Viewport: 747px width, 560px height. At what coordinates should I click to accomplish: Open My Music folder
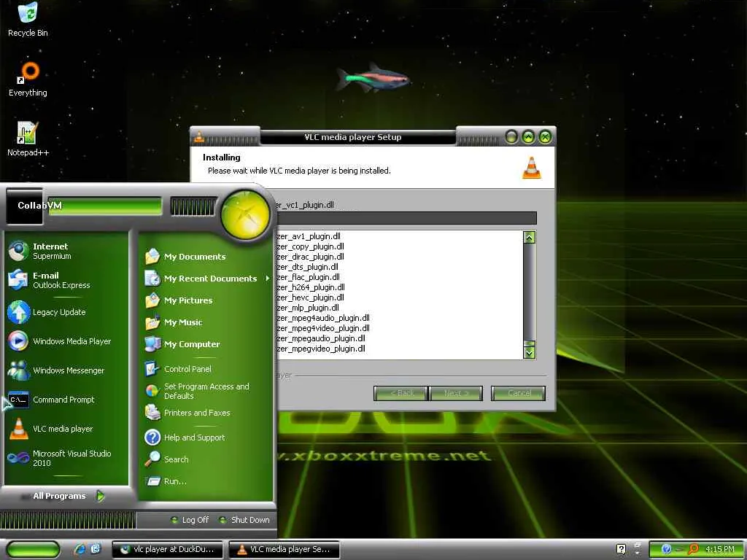[206, 322]
